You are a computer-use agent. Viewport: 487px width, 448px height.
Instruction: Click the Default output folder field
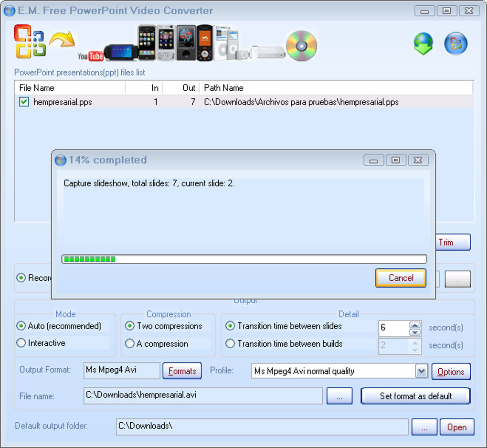(262, 427)
